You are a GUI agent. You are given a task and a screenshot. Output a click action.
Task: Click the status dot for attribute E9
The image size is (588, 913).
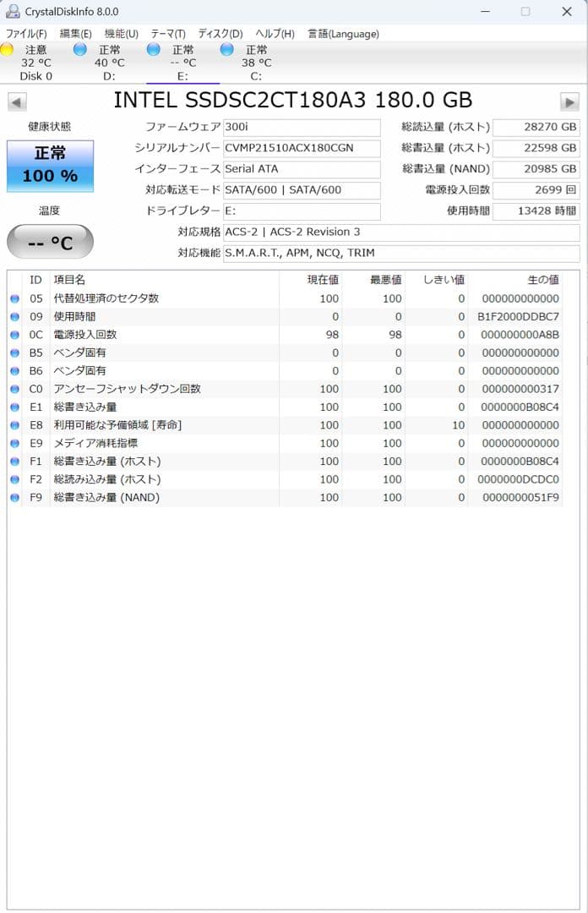(x=14, y=443)
